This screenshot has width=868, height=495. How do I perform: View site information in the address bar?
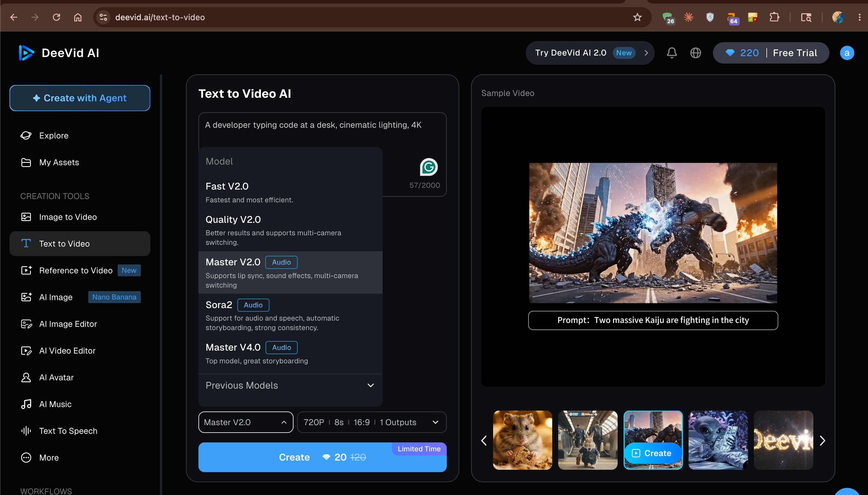(103, 17)
